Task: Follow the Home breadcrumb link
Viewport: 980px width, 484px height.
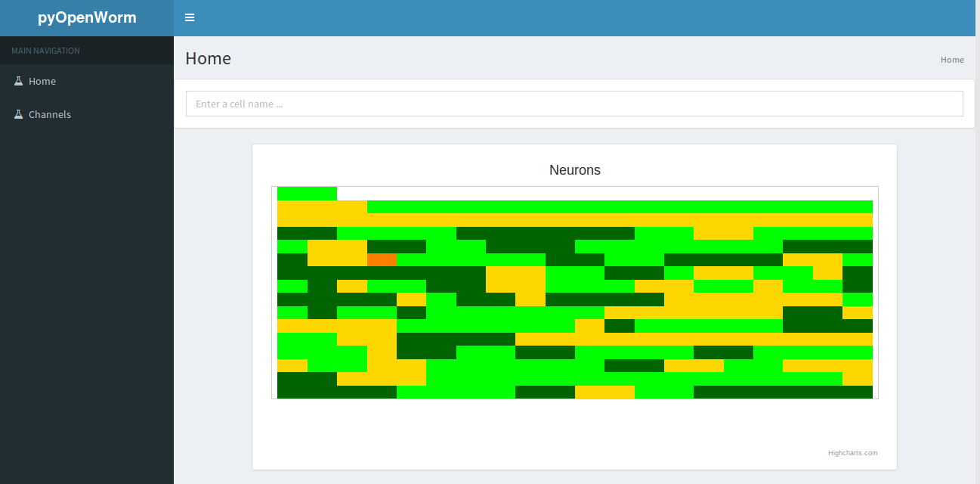Action: coord(951,59)
